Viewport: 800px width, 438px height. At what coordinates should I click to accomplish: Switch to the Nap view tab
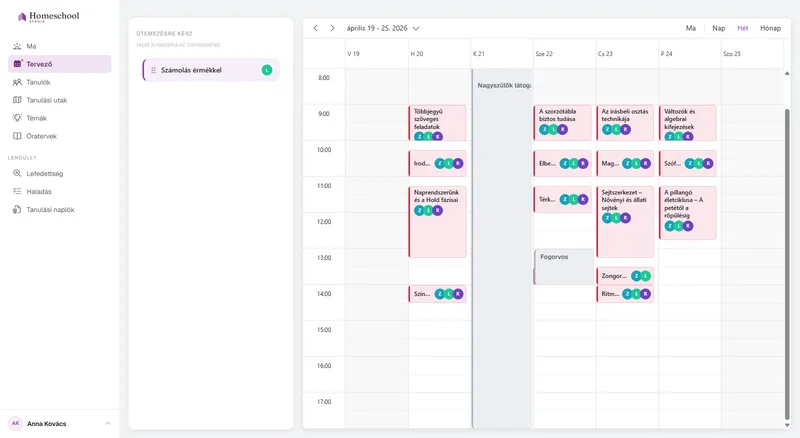(718, 29)
